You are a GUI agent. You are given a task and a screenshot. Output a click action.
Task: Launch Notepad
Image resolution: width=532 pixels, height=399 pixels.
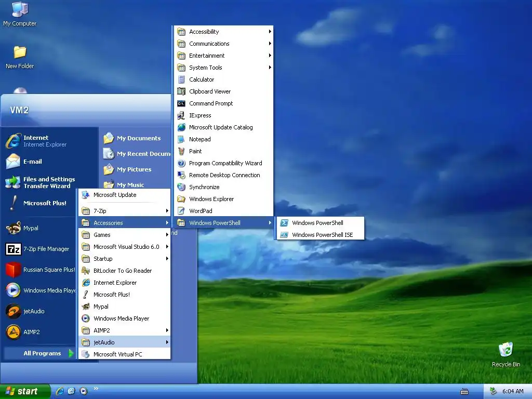(x=223, y=139)
